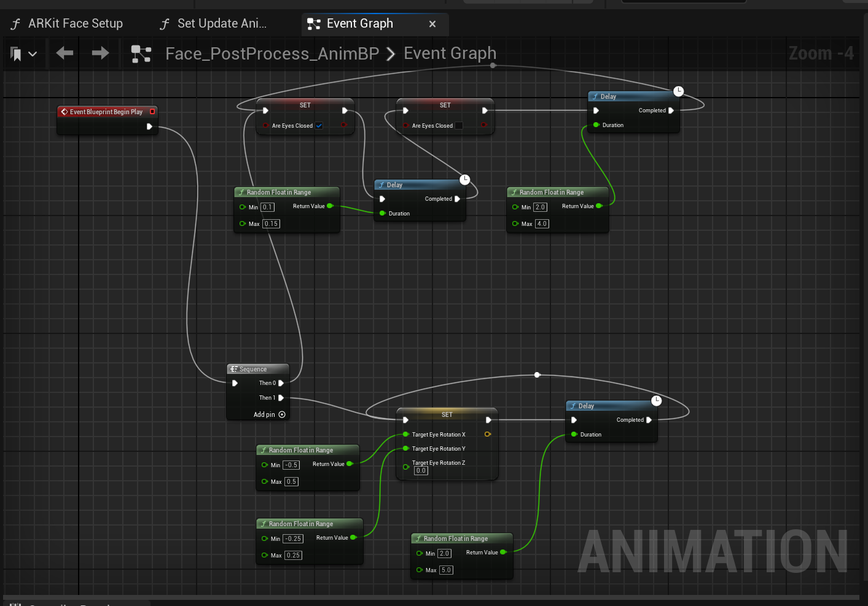This screenshot has width=868, height=606.
Task: Click the Then 1 output pin
Action: pos(281,398)
